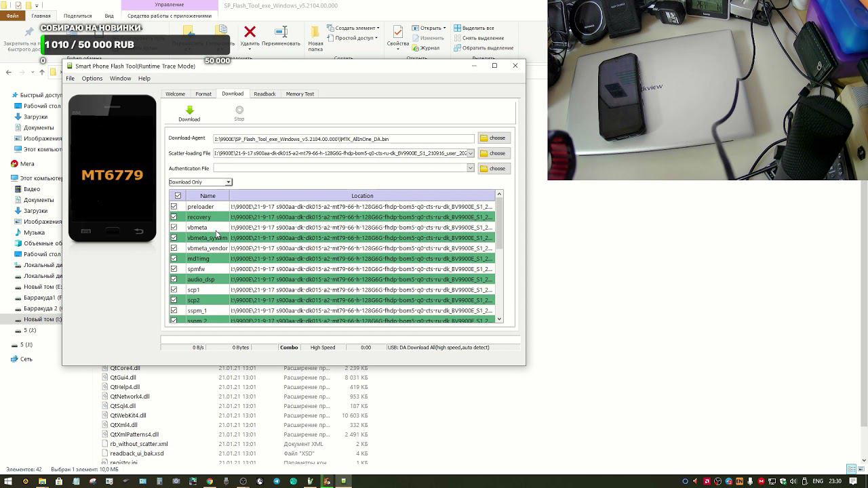Viewport: 868px width, 488px height.
Task: Click Chrome icon in taskbar
Action: pyautogui.click(x=210, y=481)
